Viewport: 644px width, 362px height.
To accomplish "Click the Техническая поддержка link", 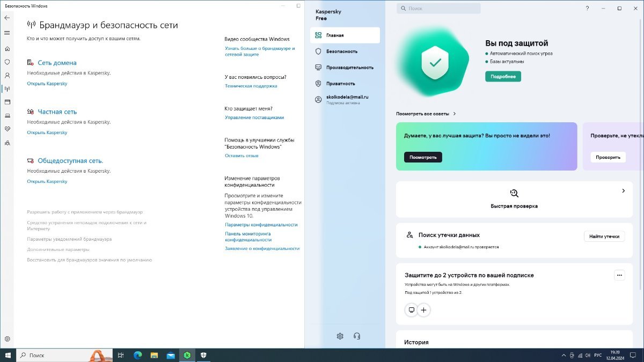I will coord(251,86).
